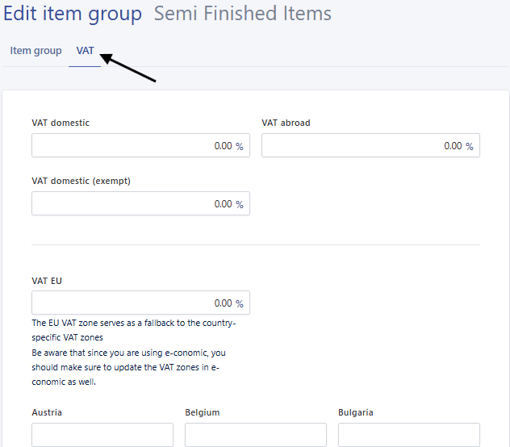This screenshot has height=447, width=510.
Task: Click the VAT domestic (exempt) field
Action: (x=140, y=203)
